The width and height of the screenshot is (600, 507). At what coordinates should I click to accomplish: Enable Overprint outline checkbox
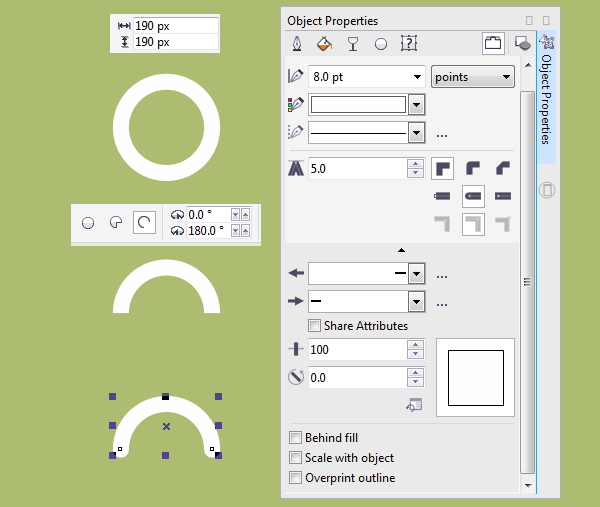click(x=295, y=478)
